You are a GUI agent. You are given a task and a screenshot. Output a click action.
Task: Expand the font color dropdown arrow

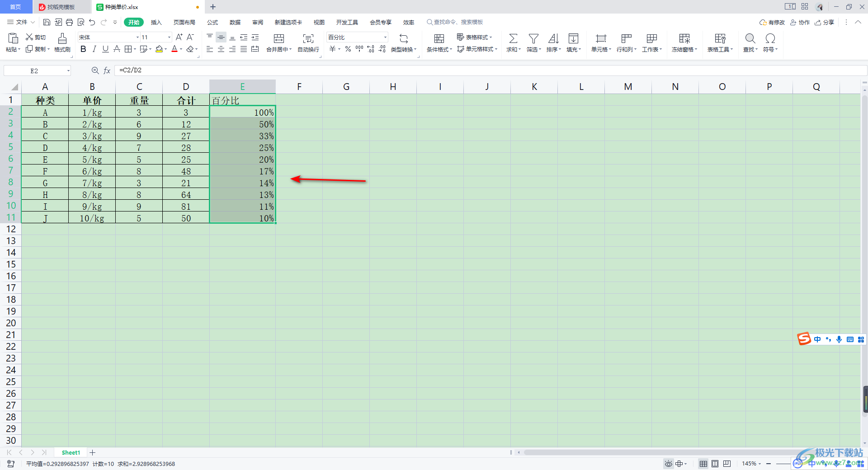181,49
